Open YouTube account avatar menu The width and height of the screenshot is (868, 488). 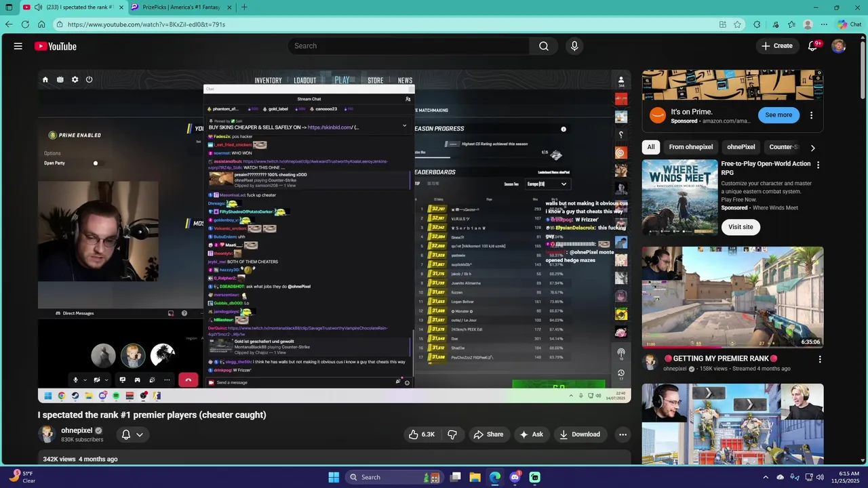click(839, 46)
